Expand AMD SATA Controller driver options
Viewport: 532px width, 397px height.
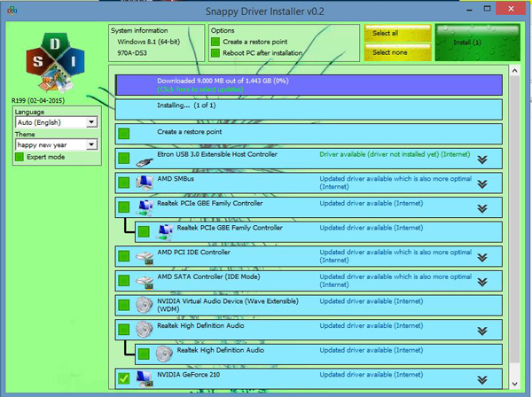point(482,282)
